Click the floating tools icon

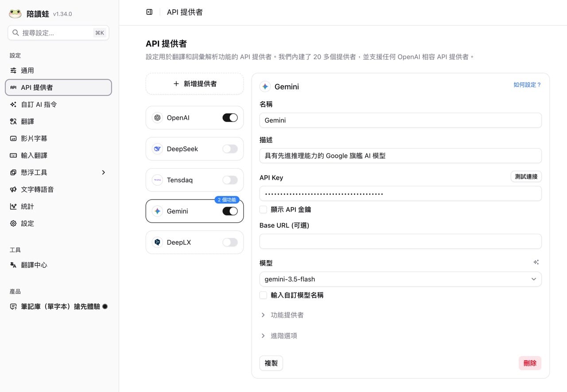(x=13, y=173)
